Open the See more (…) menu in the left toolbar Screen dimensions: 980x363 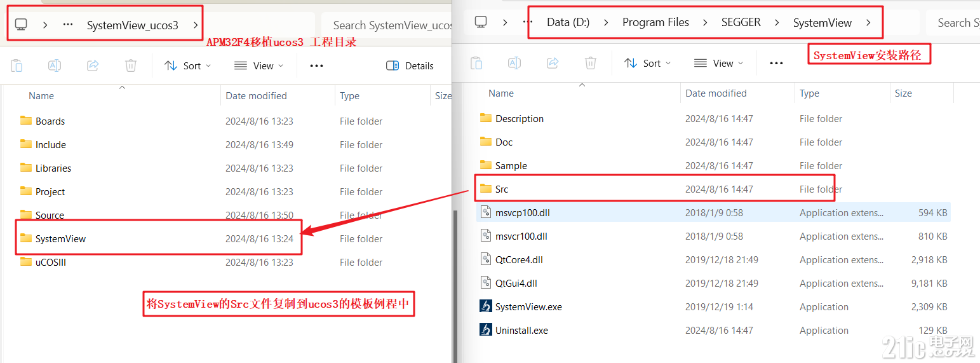pyautogui.click(x=317, y=65)
